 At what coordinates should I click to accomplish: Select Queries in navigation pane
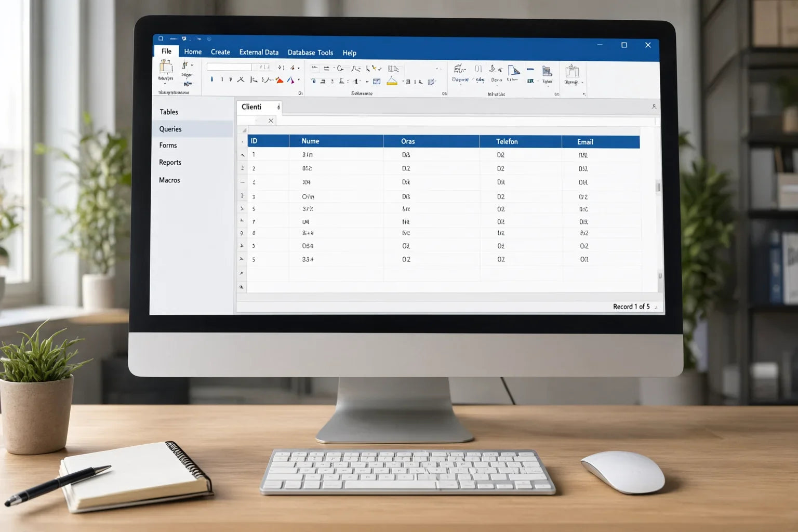[x=192, y=129]
